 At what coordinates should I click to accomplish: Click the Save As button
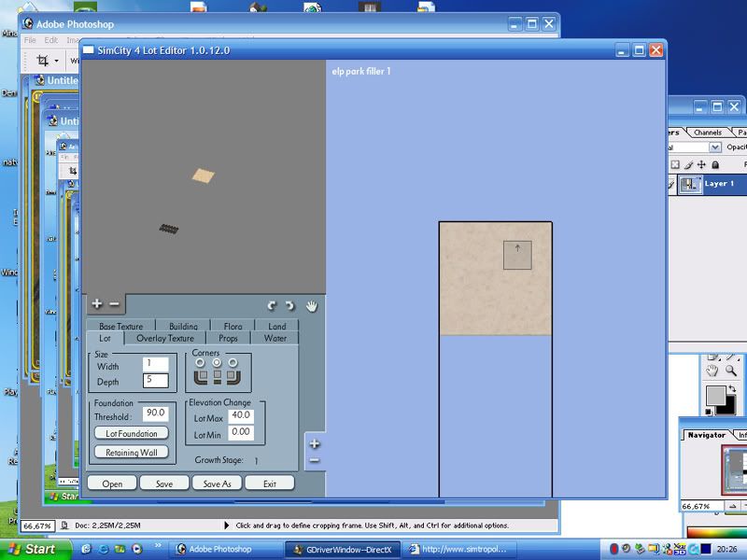tap(217, 483)
